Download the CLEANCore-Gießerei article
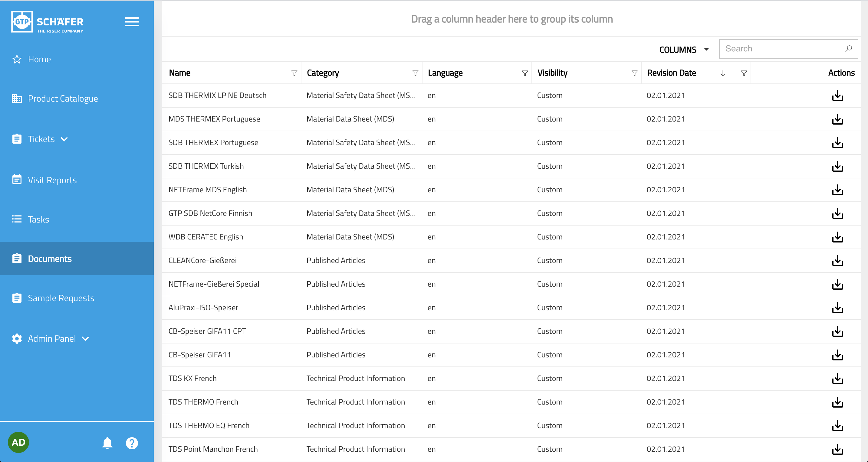 coord(837,261)
